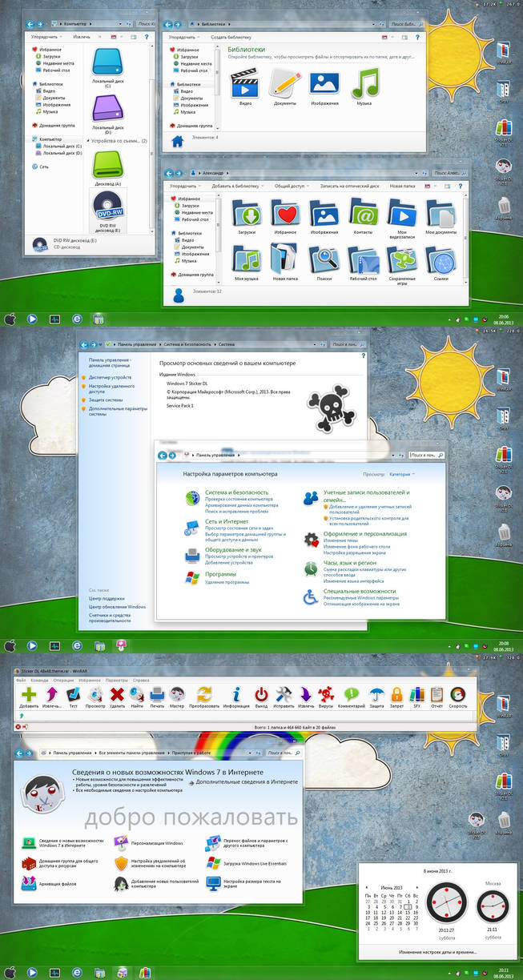
Task: Open Оборудование и звук category link
Action: 232,549
